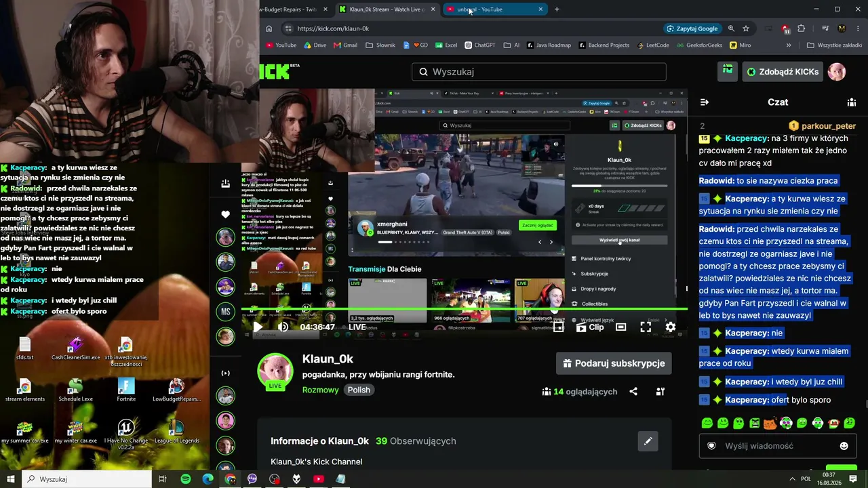Click the Zapytaj Google button
868x488 pixels.
coord(692,28)
